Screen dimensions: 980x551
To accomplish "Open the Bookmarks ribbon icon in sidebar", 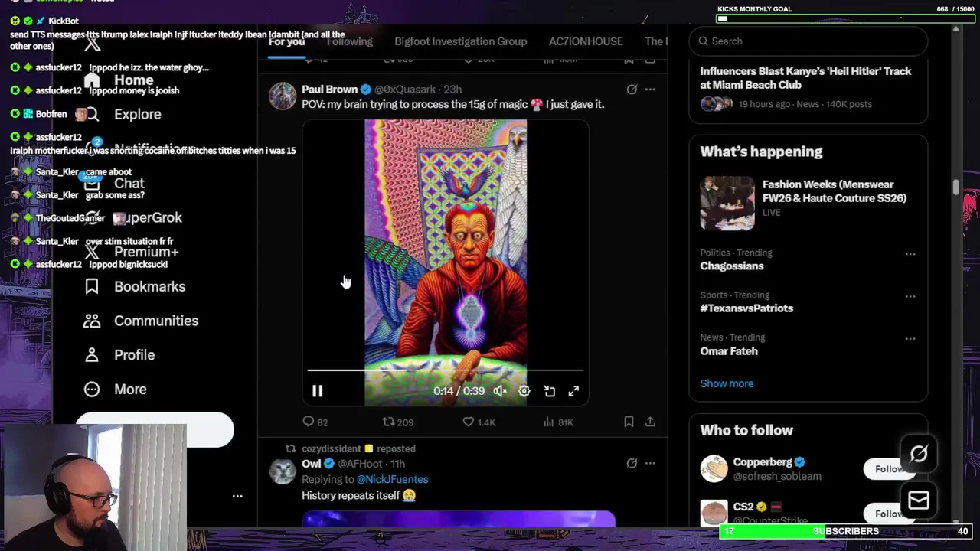I will [x=92, y=286].
